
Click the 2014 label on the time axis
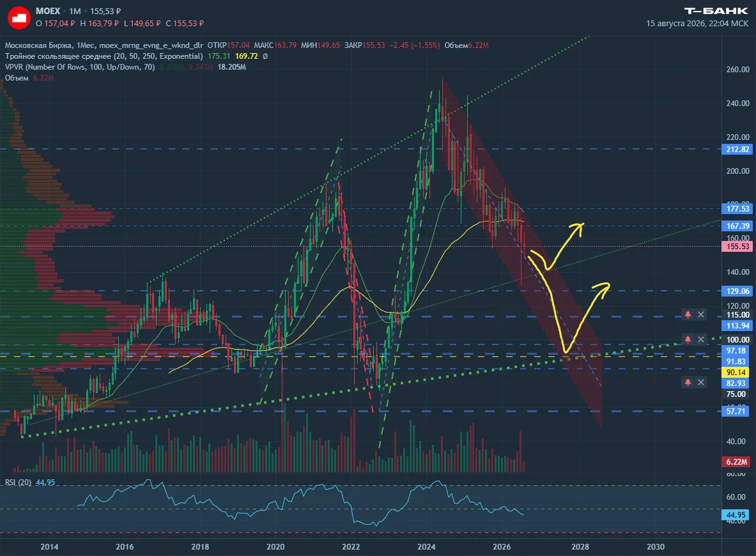pos(49,546)
